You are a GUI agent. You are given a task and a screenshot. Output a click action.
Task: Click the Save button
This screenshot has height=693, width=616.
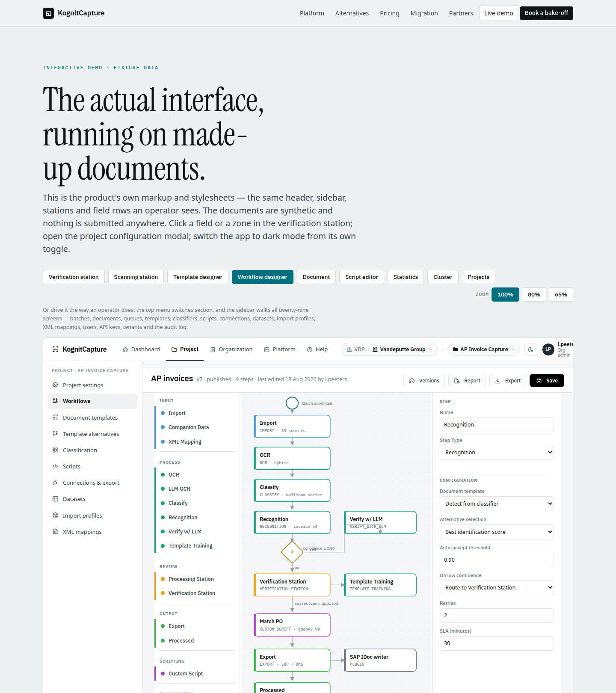(547, 381)
